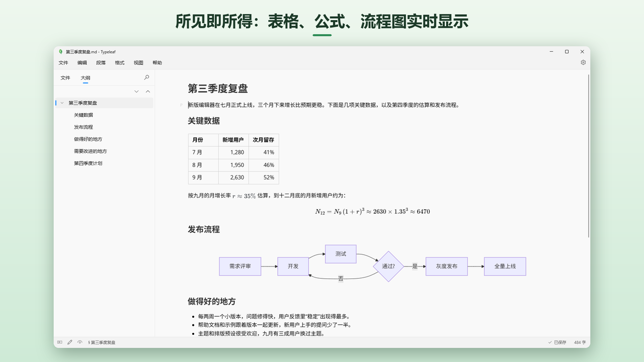Click the editor vertical scrollbar
The image size is (644, 362).
[x=588, y=156]
